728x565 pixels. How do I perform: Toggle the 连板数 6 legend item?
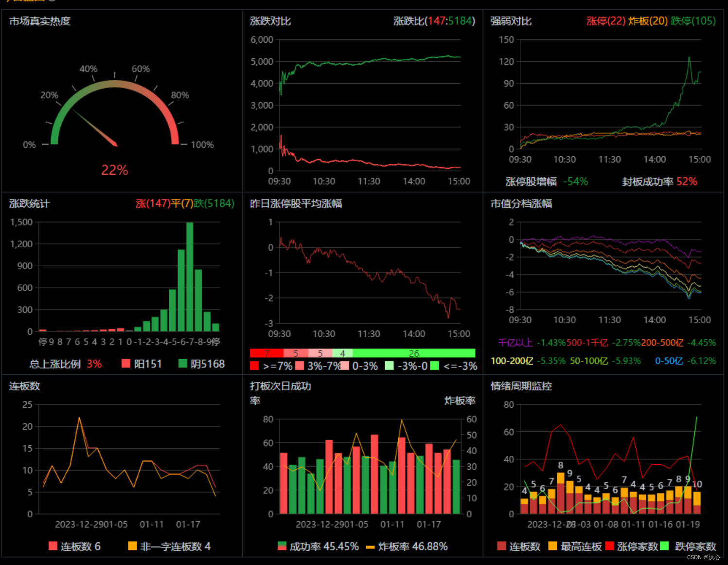[x=74, y=547]
